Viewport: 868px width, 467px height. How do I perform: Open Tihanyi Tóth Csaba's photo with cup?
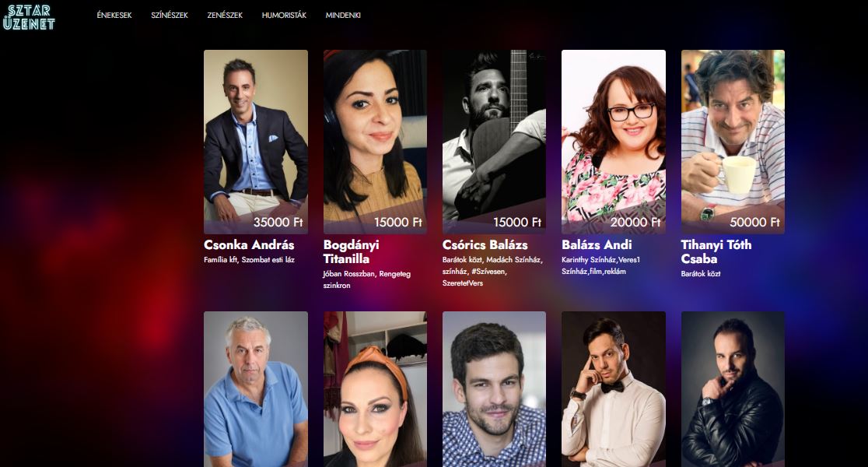[x=733, y=142]
